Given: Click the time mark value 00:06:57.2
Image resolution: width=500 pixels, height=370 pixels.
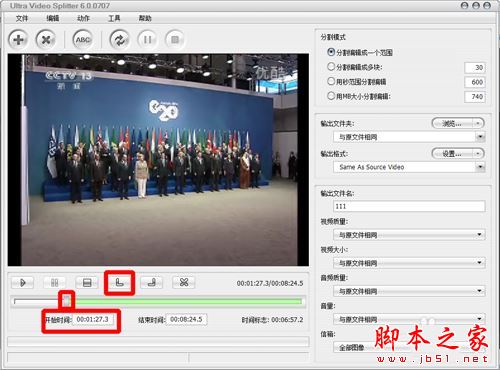Looking at the screenshot, I should (287, 320).
